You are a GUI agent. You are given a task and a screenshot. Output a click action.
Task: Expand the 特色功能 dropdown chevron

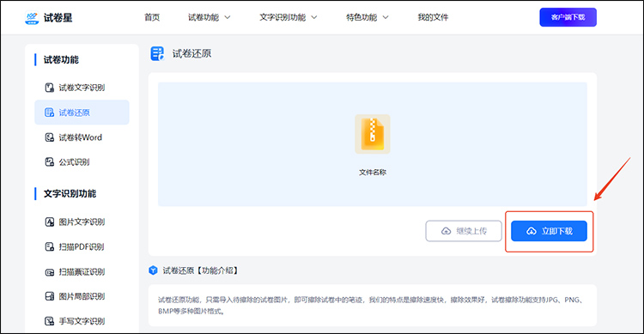tap(386, 18)
